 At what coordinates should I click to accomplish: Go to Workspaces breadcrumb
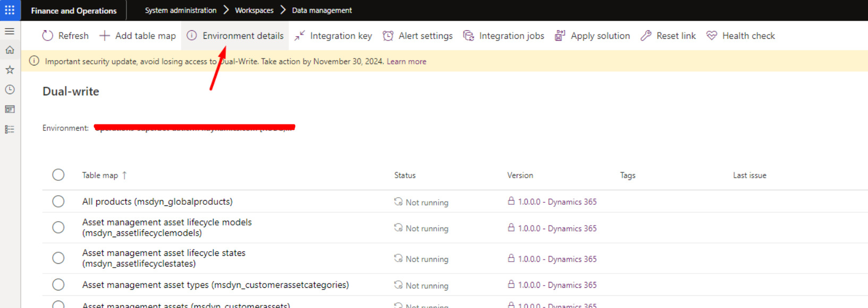254,10
